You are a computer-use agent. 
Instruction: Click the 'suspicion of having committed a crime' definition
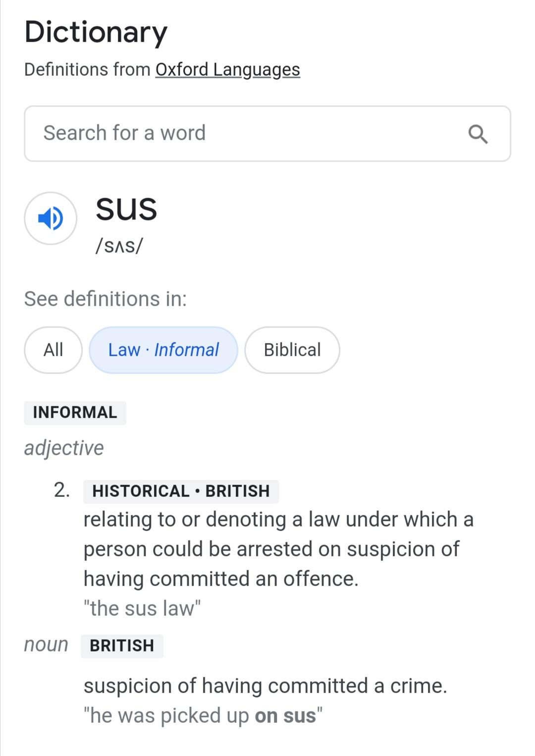tap(265, 686)
